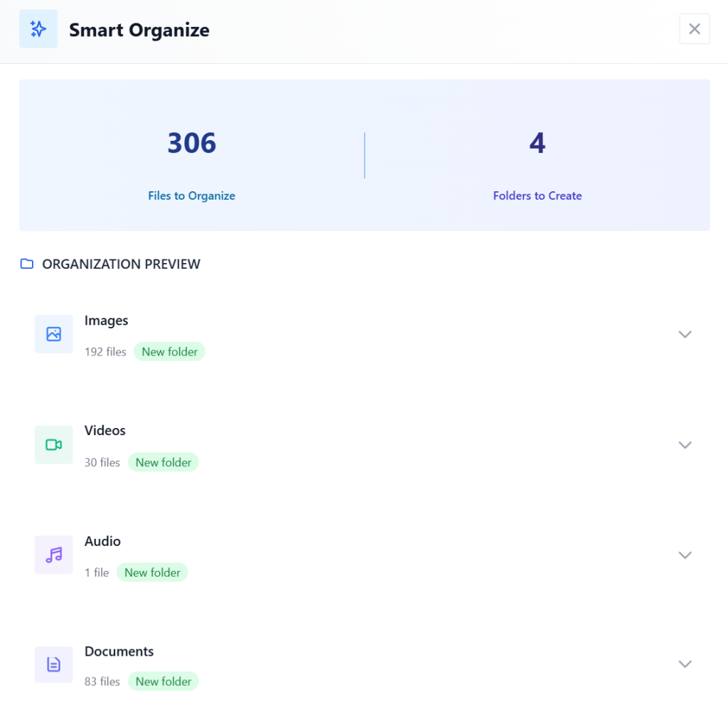Image resolution: width=728 pixels, height=718 pixels.
Task: Select the 4 Folders to Create count
Action: click(537, 144)
